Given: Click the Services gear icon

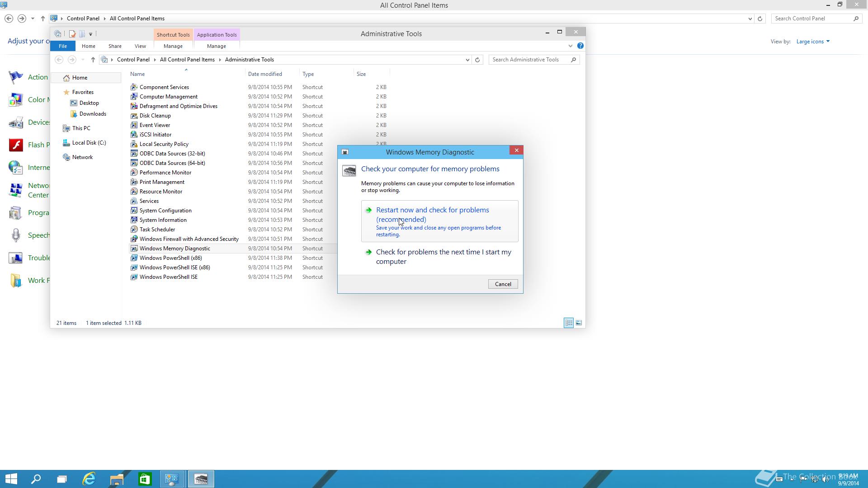Looking at the screenshot, I should click(134, 201).
